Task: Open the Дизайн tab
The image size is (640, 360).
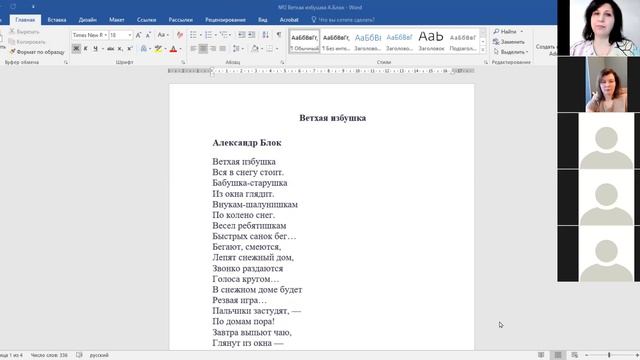Action: [87, 20]
